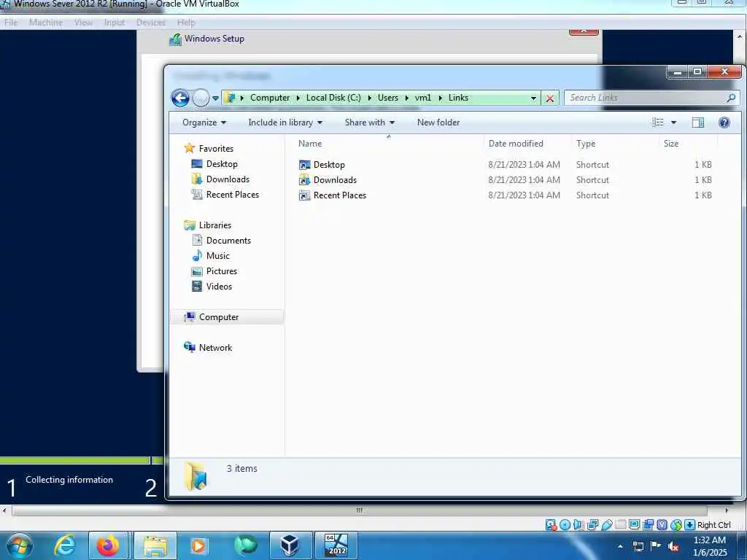Click VirtualBox CPU virtualization status icon
Viewport: 747px width, 560px height.
(662, 525)
